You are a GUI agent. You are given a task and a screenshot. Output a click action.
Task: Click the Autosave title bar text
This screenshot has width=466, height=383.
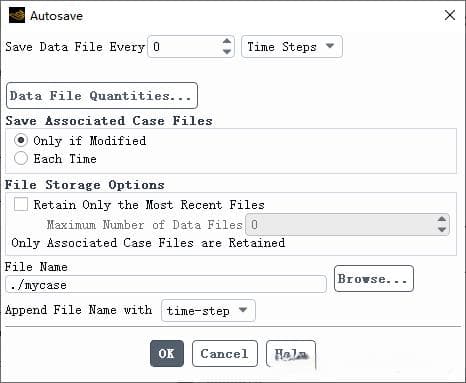point(56,16)
